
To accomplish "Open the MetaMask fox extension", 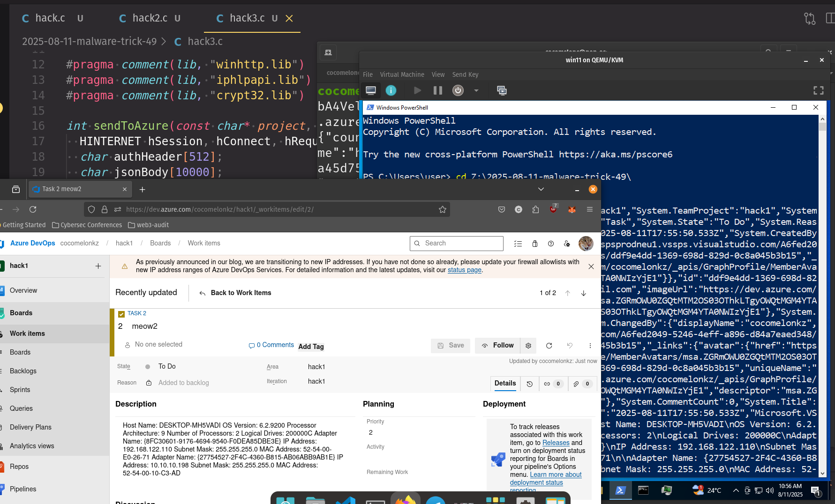I will 572,209.
